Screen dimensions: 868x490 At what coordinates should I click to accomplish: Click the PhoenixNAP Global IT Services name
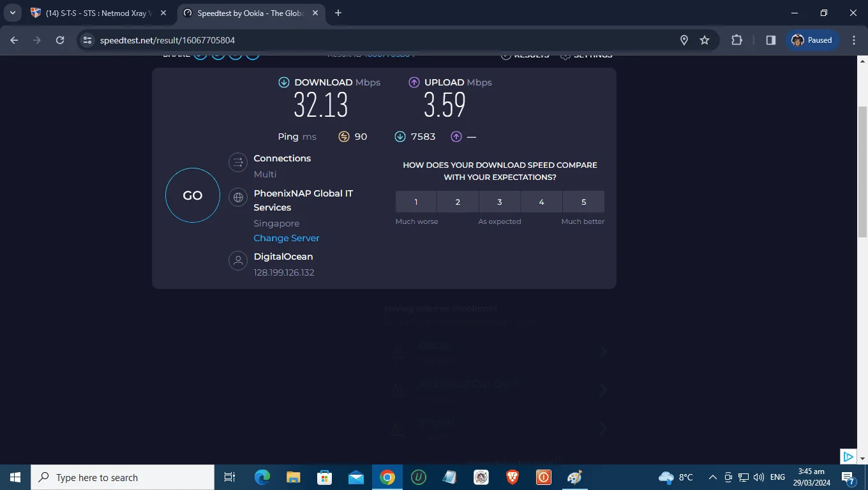click(x=303, y=200)
